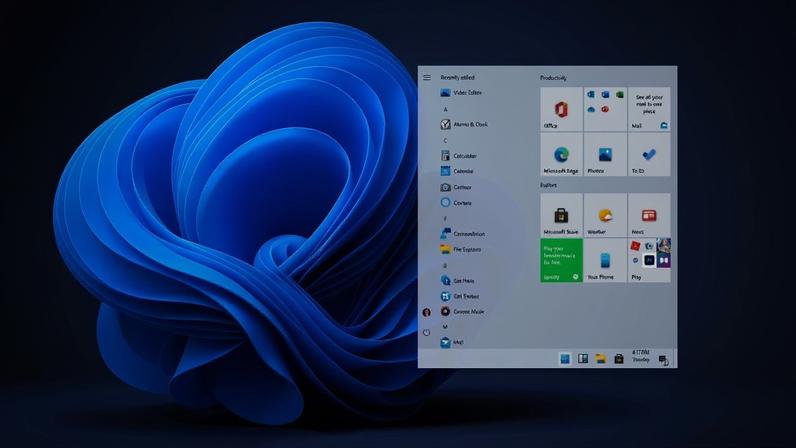
Task: Open Calendar in the app list
Action: pos(457,171)
